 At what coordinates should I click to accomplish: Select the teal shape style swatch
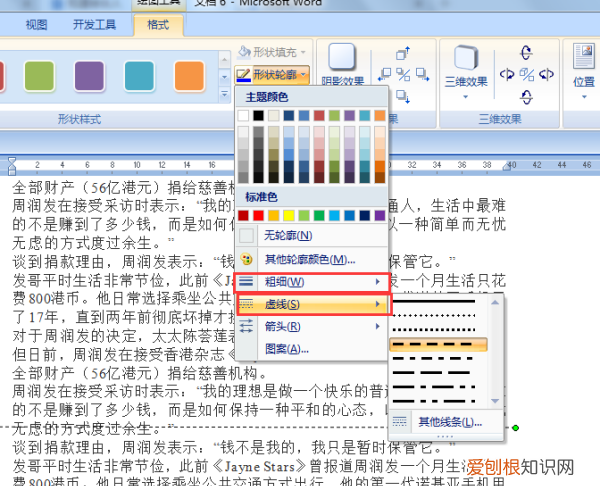[x=139, y=76]
